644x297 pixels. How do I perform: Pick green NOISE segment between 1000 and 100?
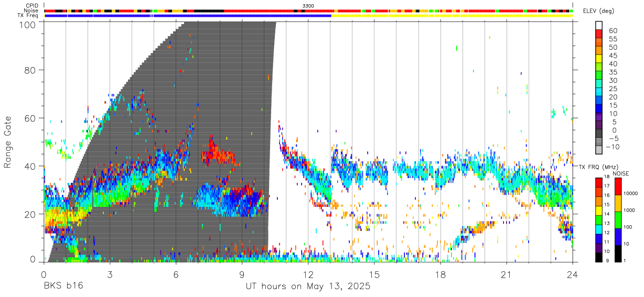(618, 219)
